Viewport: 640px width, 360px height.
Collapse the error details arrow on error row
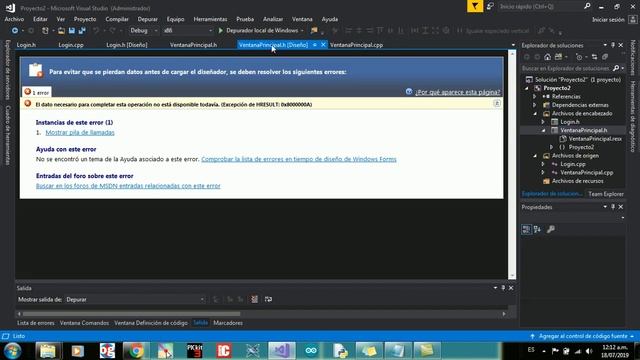pyautogui.click(x=497, y=104)
